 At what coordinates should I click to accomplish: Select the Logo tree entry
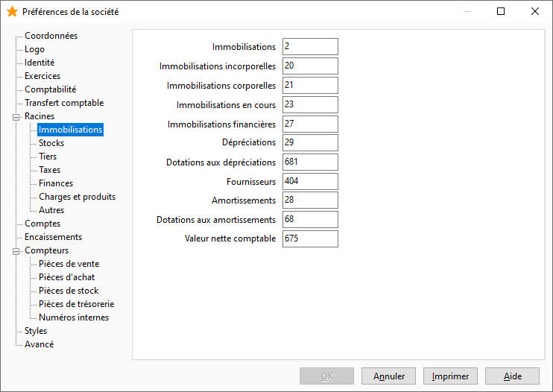pos(34,49)
